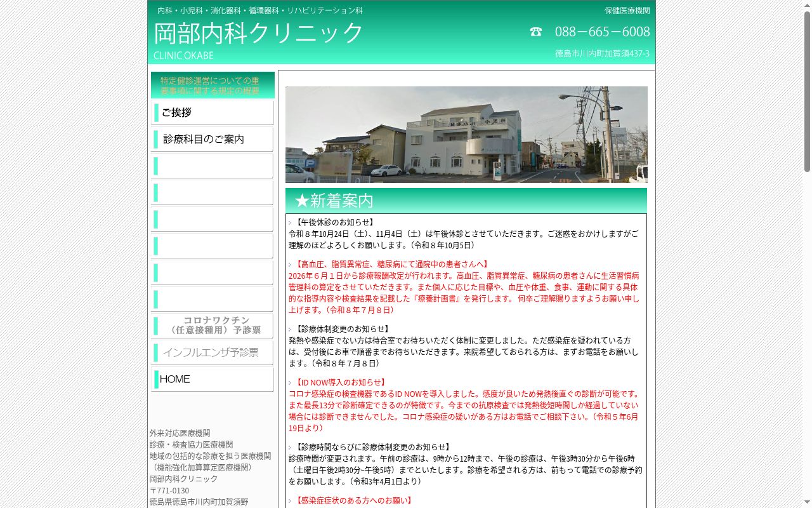This screenshot has height=508, width=812.
Task: Click the scrollbar down arrow
Action: click(x=807, y=503)
